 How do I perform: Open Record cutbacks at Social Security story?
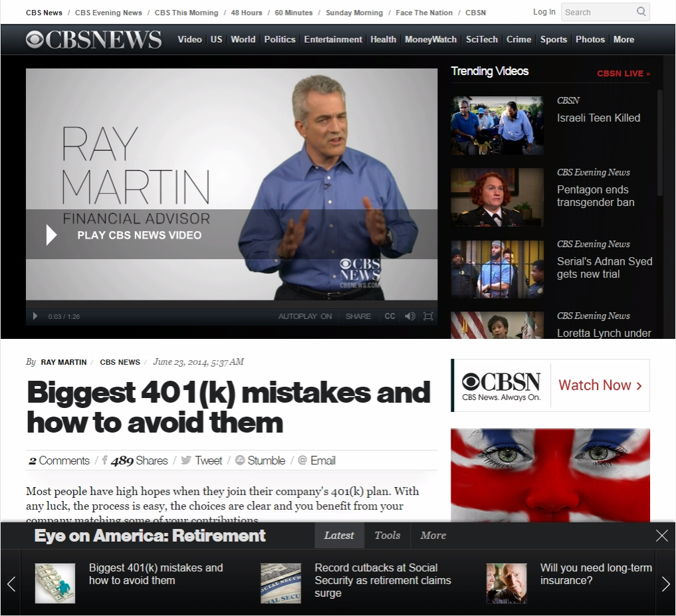pos(382,580)
